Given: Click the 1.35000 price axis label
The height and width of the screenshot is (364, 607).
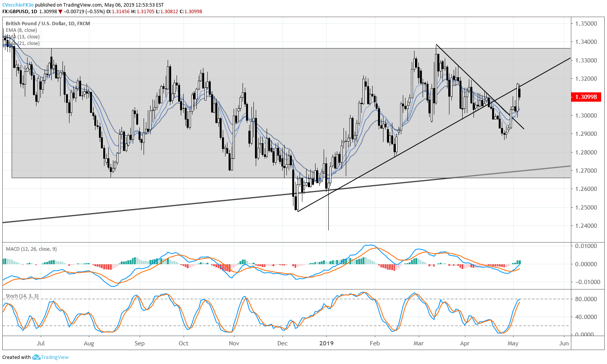Looking at the screenshot, I should pos(586,24).
